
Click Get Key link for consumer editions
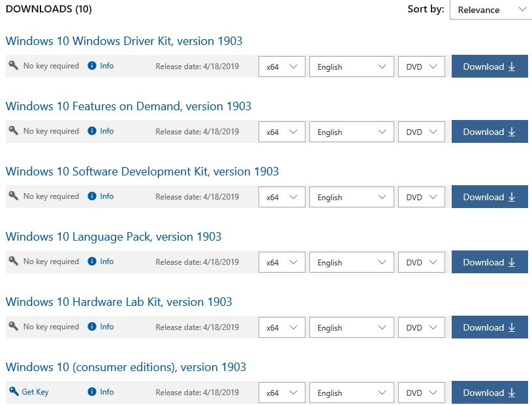pos(35,392)
